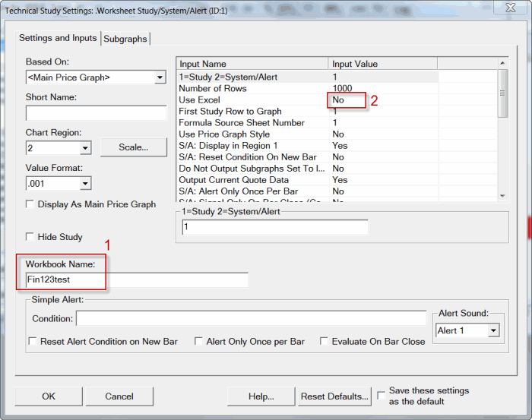The height and width of the screenshot is (420, 532).
Task: Select Formula Source Sheet Number row
Action: click(x=307, y=123)
